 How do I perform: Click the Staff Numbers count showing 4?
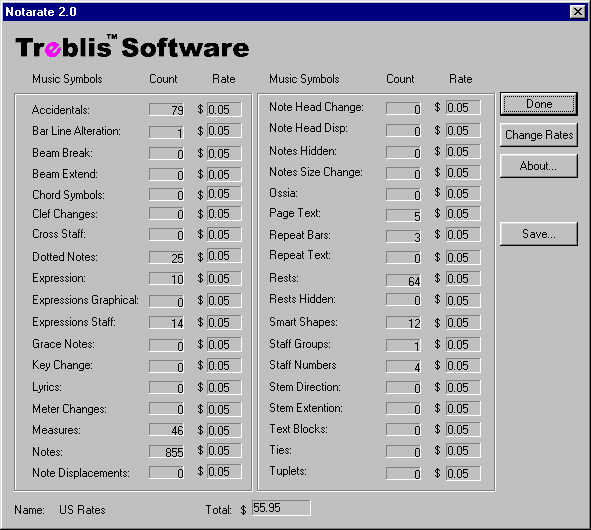(404, 366)
